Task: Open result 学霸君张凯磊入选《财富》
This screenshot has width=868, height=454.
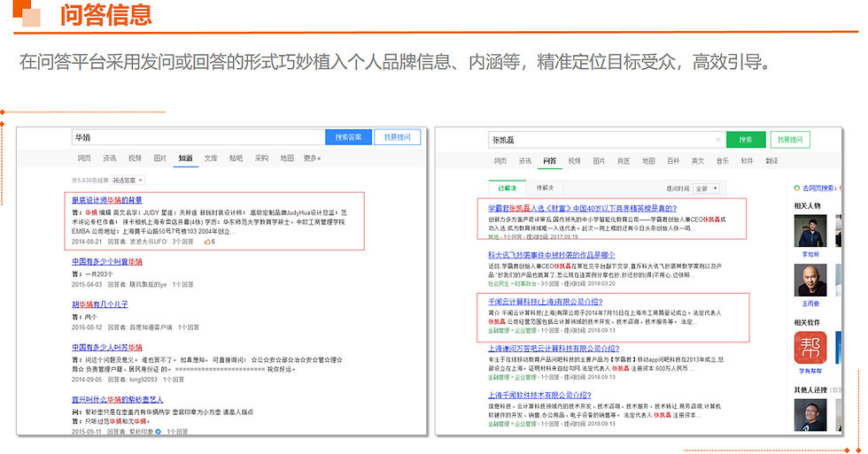Action: [583, 209]
